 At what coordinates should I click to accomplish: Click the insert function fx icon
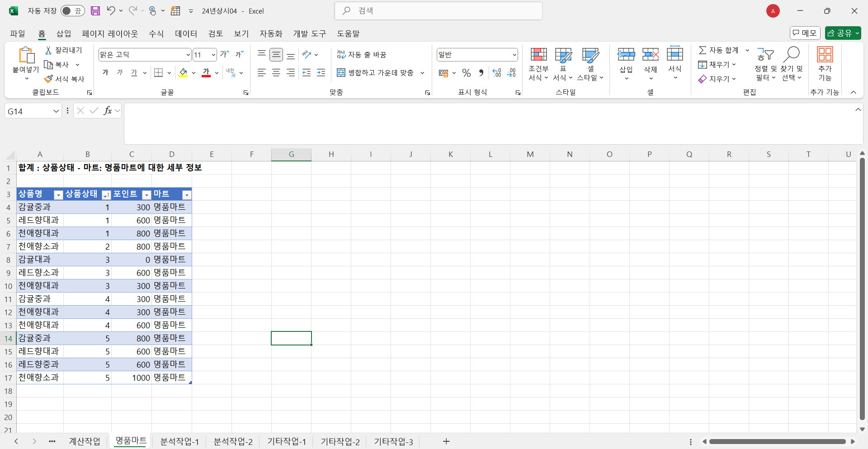coord(108,111)
